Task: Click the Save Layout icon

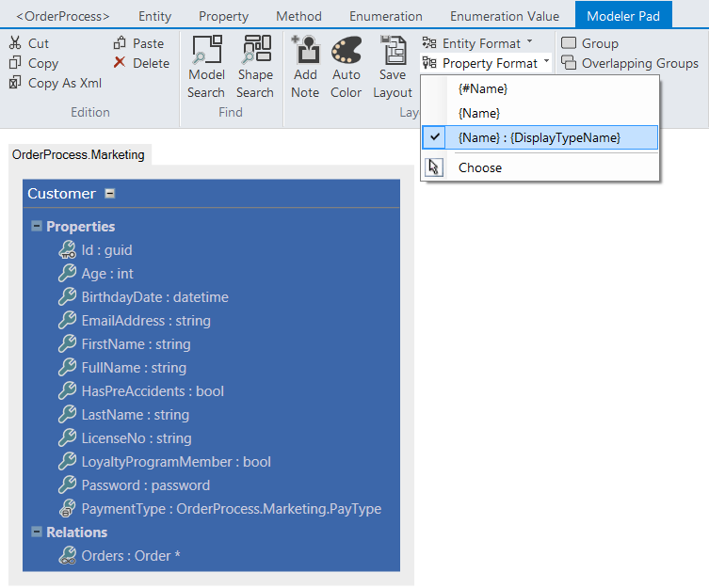Action: tap(393, 50)
